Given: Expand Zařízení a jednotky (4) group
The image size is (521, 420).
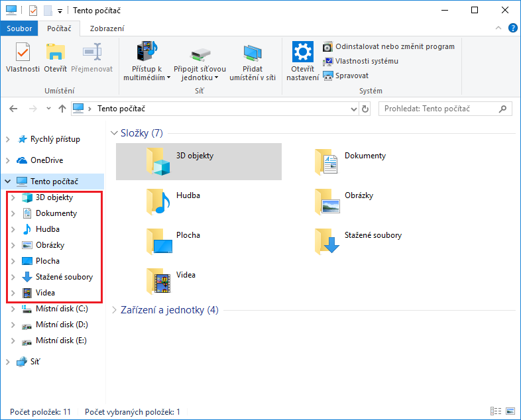Looking at the screenshot, I should [x=114, y=310].
